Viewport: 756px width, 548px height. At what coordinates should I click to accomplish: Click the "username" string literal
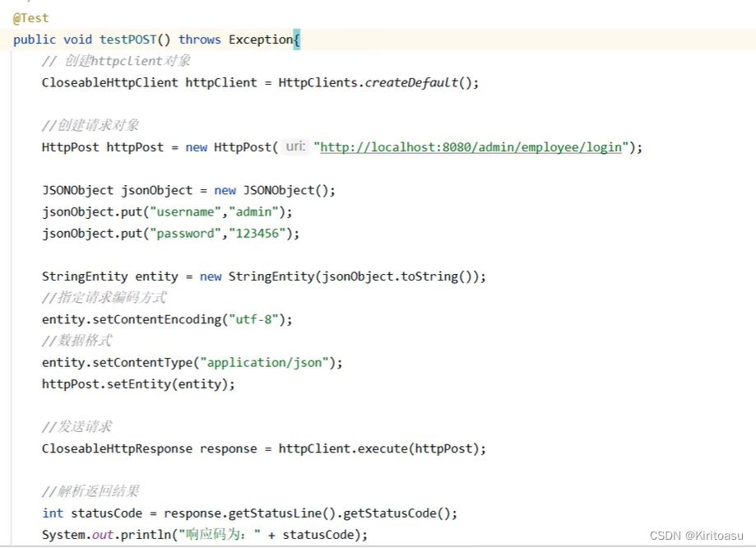tap(186, 211)
